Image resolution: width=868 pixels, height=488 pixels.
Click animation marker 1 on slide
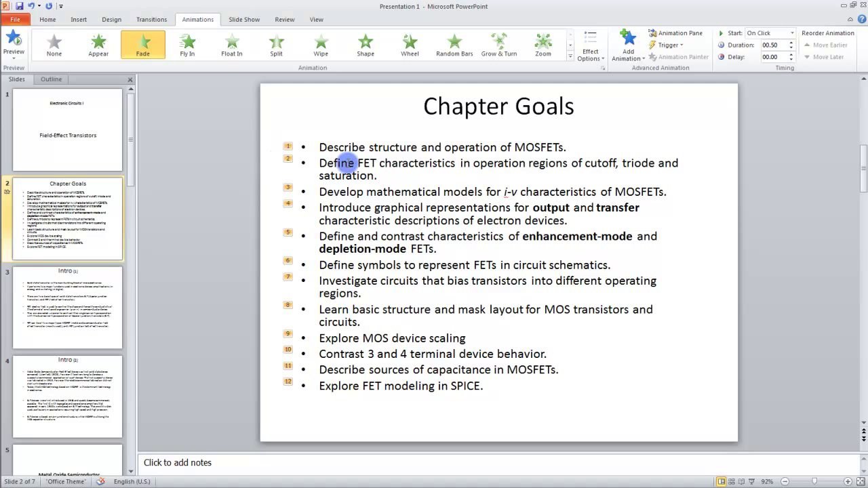[x=288, y=146]
